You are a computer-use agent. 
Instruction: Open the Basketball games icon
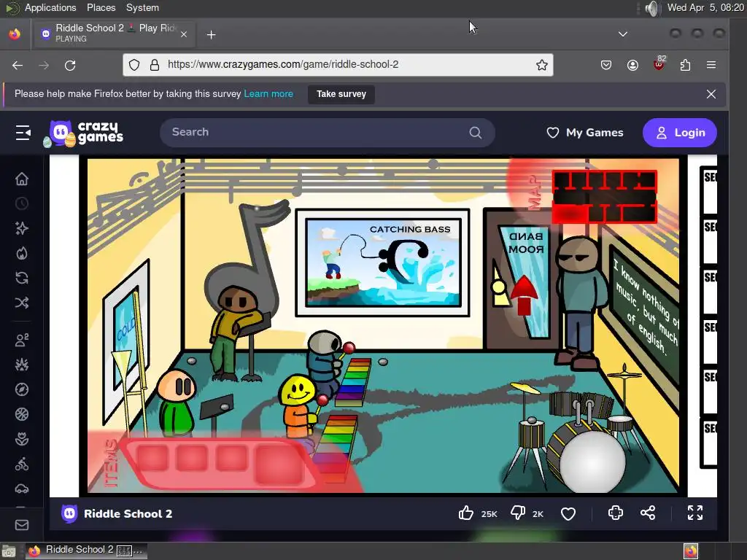(x=21, y=414)
